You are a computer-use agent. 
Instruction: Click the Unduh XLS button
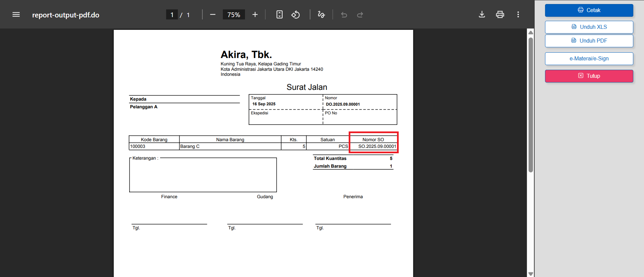(x=589, y=27)
